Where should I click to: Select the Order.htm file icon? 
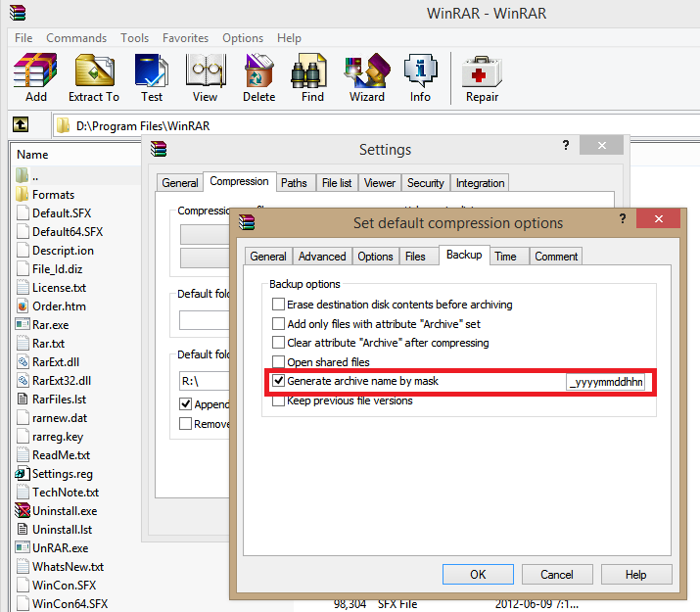[x=23, y=306]
